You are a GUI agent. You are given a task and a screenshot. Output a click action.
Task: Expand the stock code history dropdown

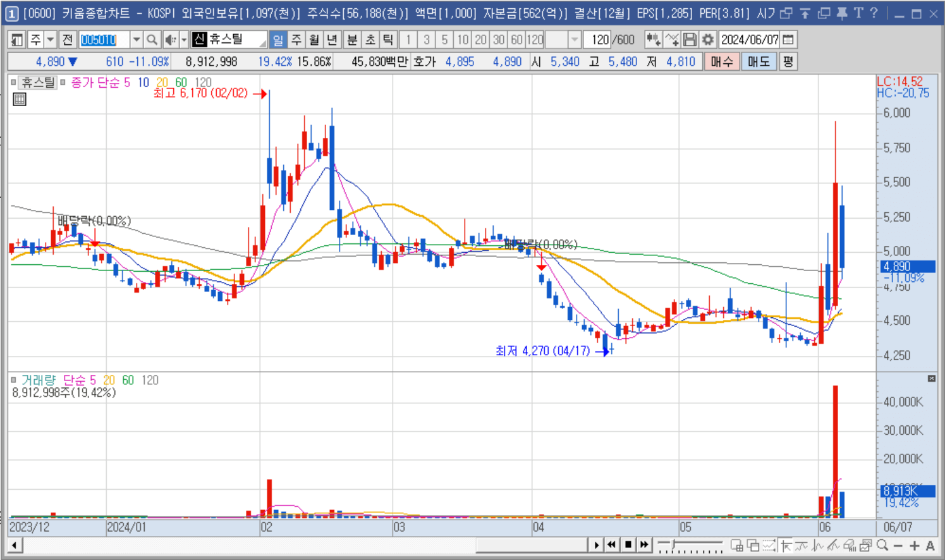[x=137, y=40]
